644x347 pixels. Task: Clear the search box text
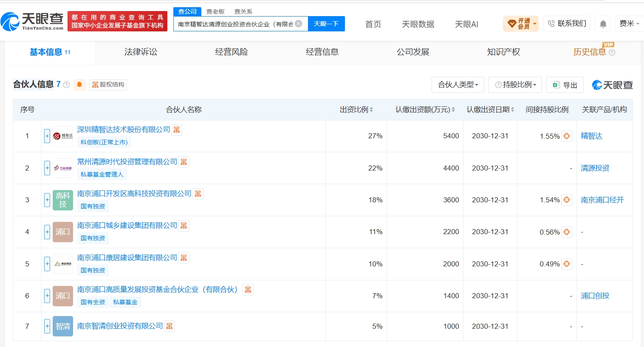click(299, 24)
